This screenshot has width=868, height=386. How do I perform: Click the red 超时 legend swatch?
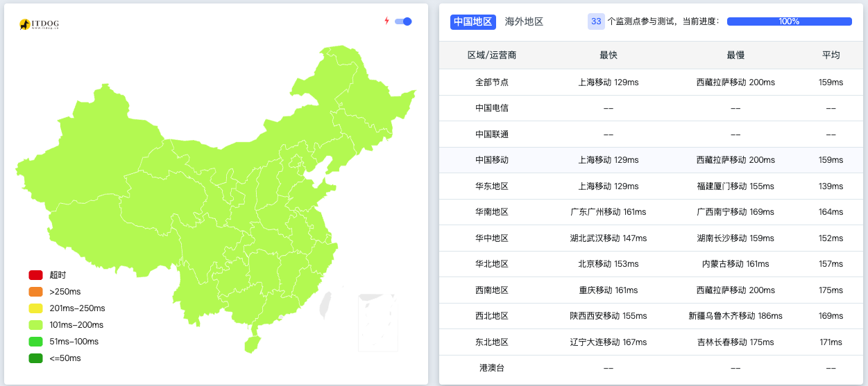point(35,275)
